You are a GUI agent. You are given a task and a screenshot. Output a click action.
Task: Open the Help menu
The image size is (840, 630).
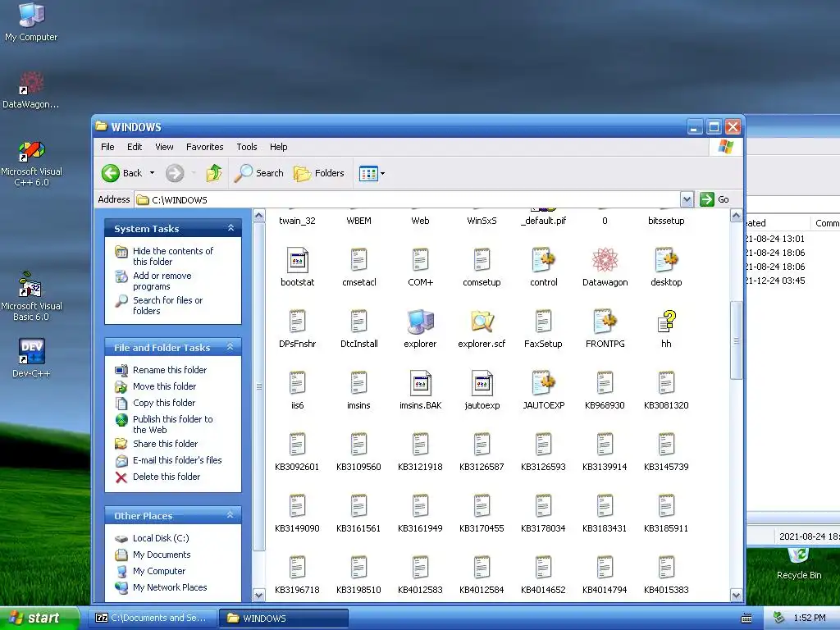coord(279,147)
